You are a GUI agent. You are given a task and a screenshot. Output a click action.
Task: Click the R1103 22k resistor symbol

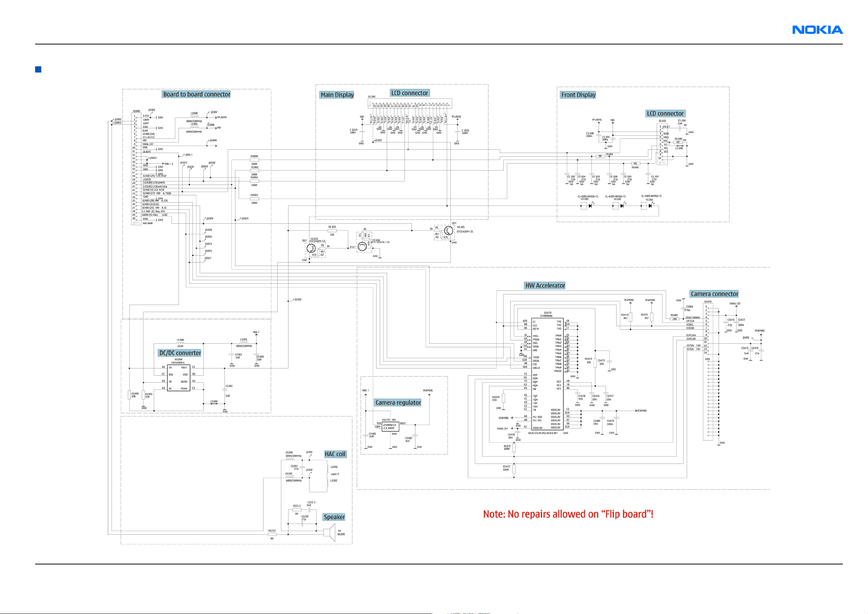click(x=332, y=231)
